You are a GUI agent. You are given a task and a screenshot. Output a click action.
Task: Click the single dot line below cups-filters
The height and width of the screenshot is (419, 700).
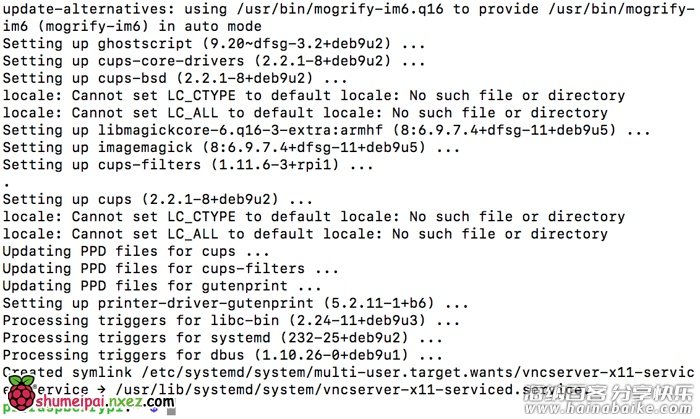[6, 183]
